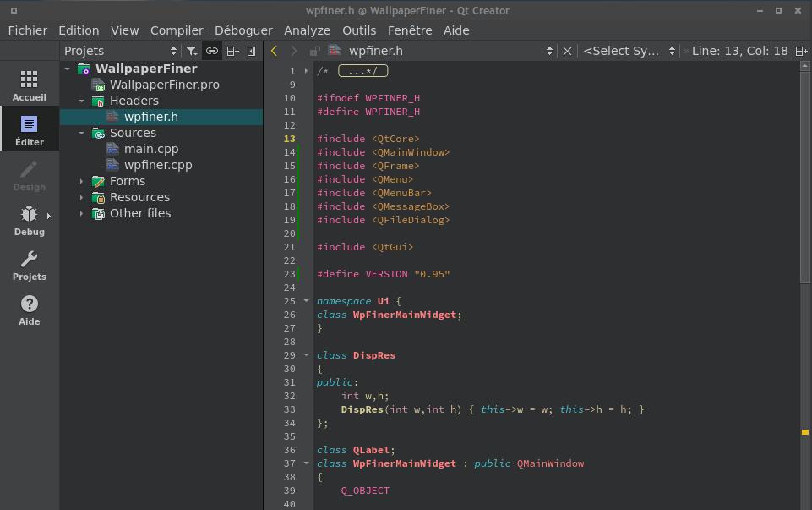This screenshot has height=510, width=812.
Task: Open the Select Symbol dropdown
Action: coord(629,51)
